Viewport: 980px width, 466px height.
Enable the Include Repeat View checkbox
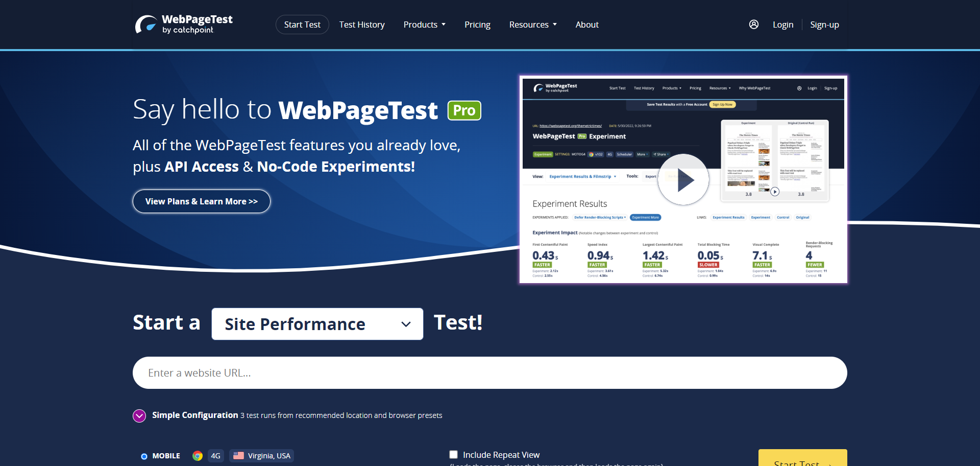pos(453,454)
